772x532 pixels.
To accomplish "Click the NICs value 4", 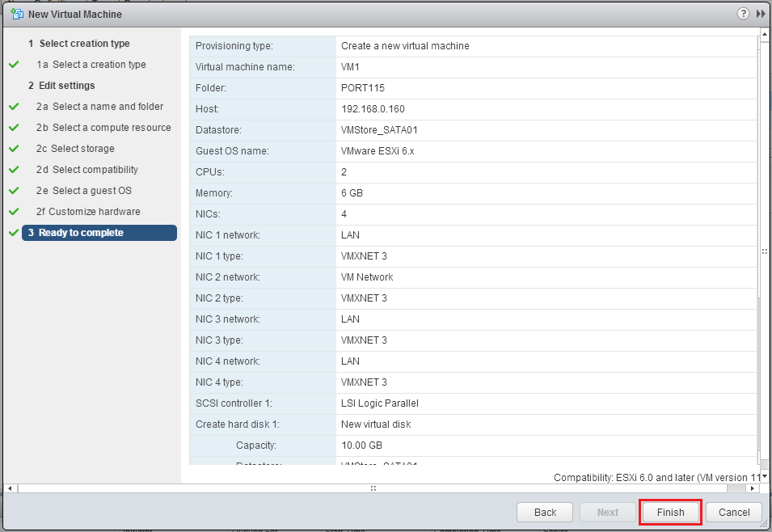I will 344,214.
